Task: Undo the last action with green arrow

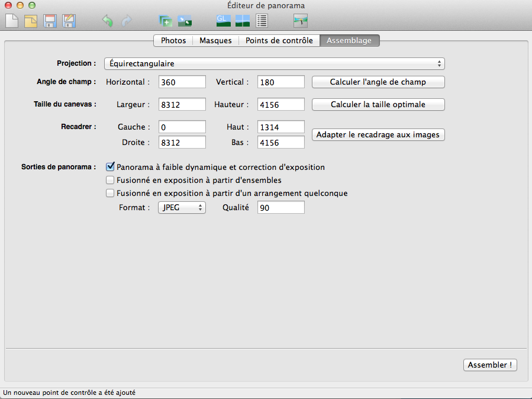Action: tap(107, 21)
